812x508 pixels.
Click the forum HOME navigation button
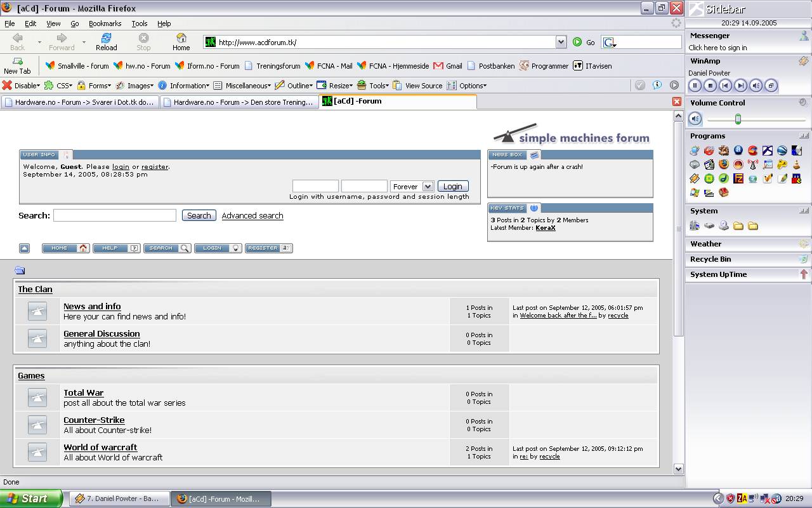[x=66, y=248]
